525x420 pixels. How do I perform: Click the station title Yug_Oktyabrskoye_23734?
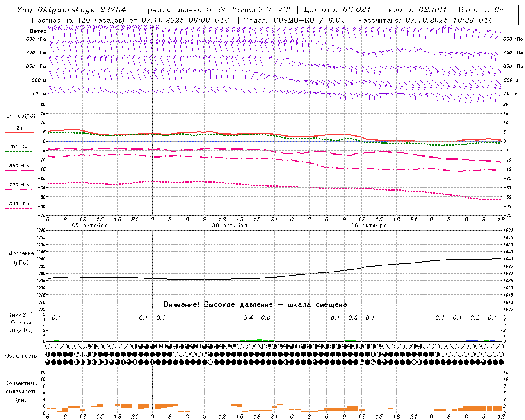click(x=71, y=10)
